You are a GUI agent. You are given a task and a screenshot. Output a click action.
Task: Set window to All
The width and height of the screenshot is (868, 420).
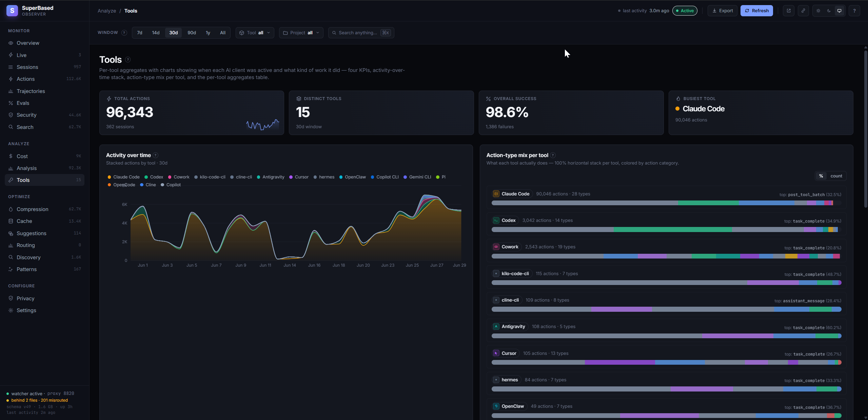[x=222, y=33]
